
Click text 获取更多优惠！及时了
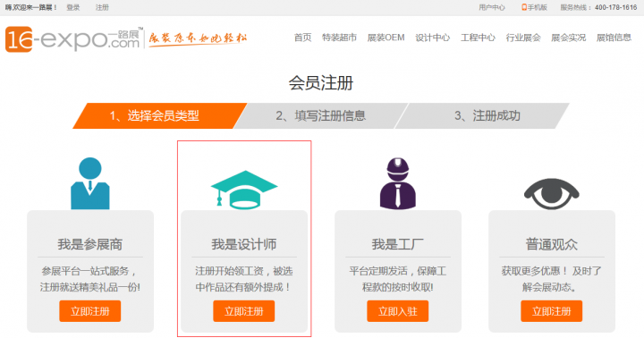(x=552, y=271)
